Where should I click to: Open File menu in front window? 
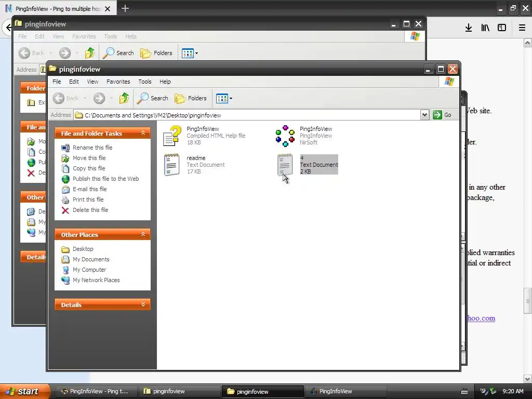tap(57, 82)
